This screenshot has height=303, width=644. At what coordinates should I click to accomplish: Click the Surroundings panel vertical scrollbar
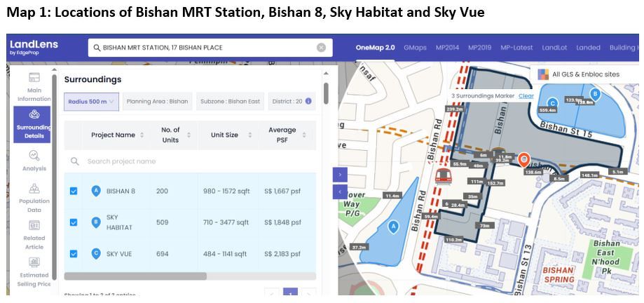point(326,93)
